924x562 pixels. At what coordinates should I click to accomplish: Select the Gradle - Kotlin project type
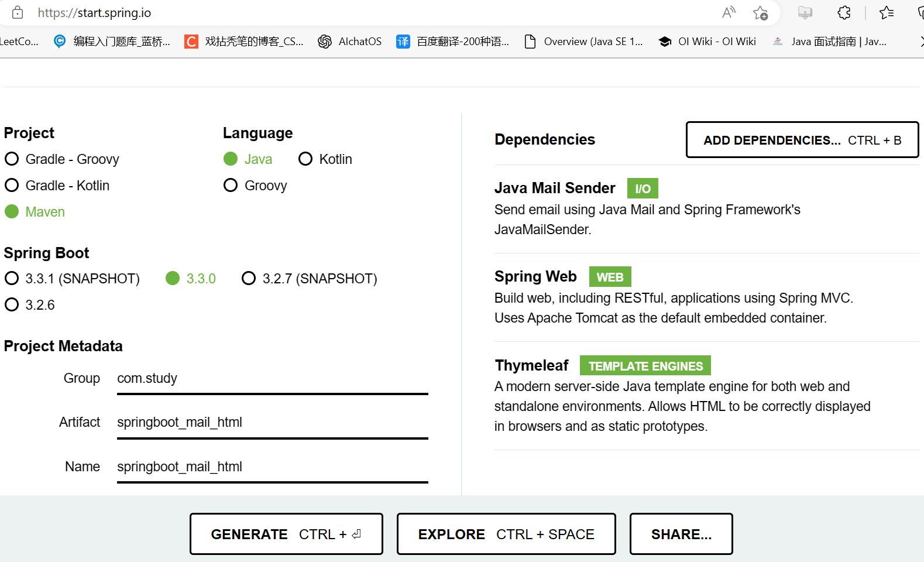tap(12, 185)
